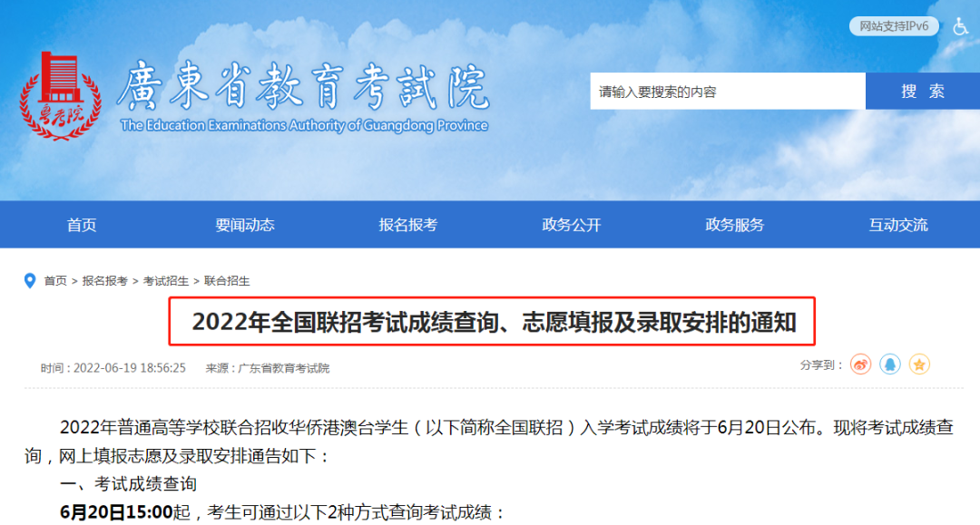
Task: Open the 报名报考 menu
Action: 408,225
